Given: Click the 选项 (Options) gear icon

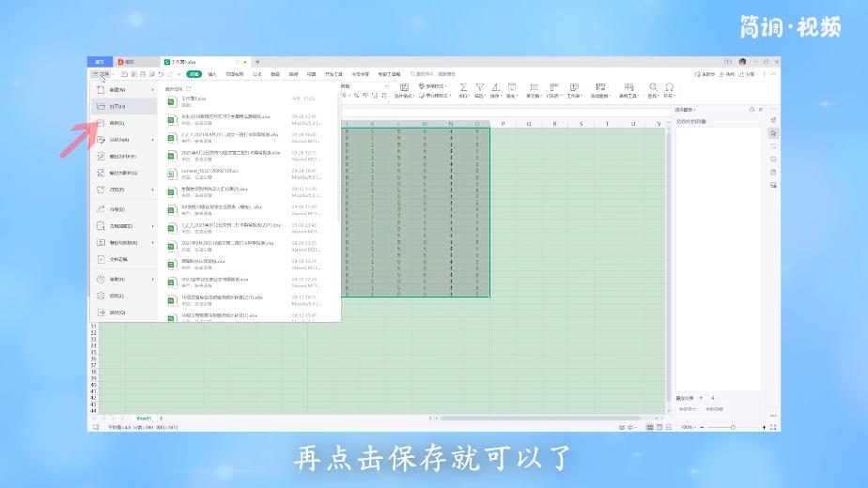Looking at the screenshot, I should pos(101,296).
